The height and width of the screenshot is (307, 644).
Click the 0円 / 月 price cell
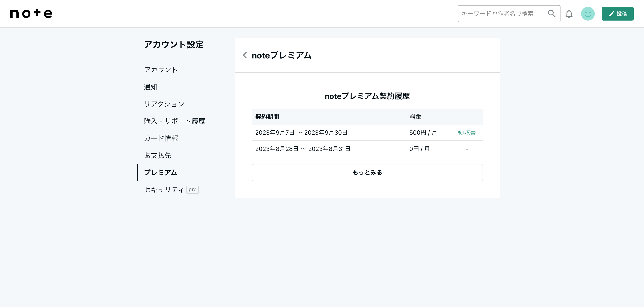click(x=419, y=149)
